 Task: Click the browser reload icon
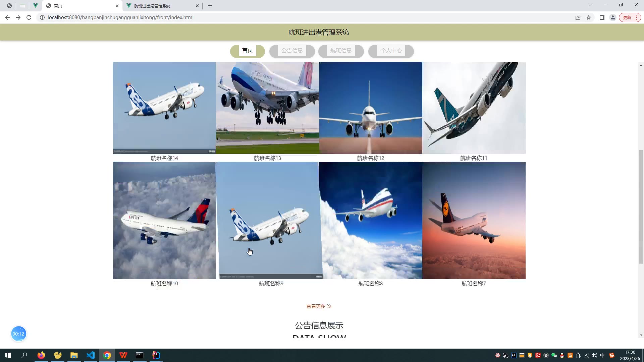[29, 17]
